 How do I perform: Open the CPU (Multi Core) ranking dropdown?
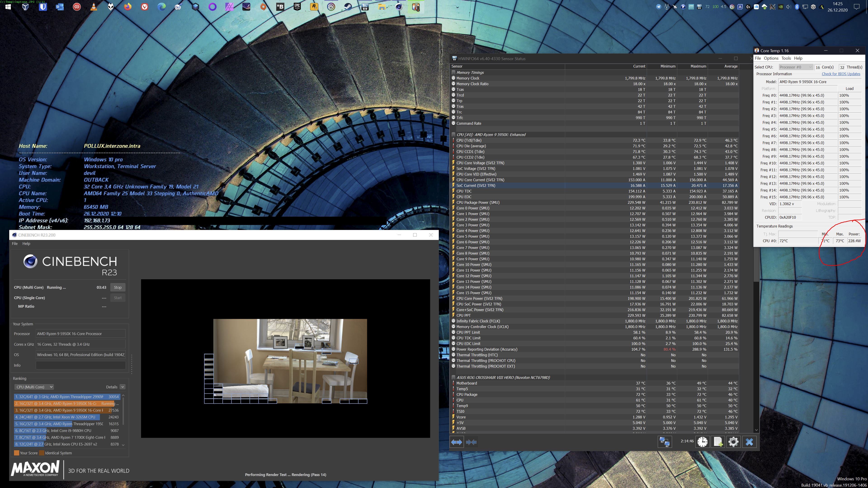34,387
